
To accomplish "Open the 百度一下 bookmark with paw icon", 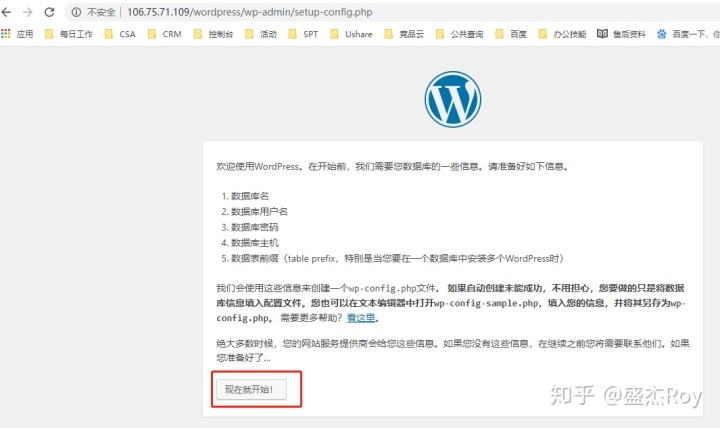I will 687,34.
